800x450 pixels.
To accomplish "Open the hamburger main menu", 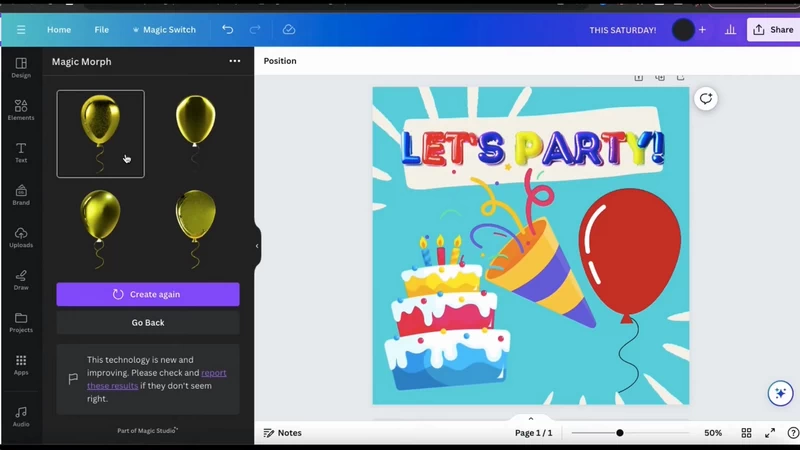I will click(21, 30).
